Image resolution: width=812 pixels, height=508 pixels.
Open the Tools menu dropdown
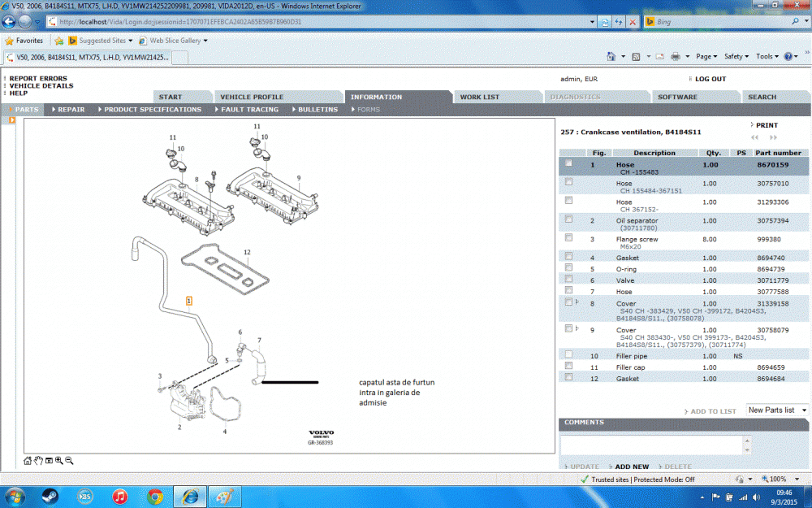click(767, 57)
